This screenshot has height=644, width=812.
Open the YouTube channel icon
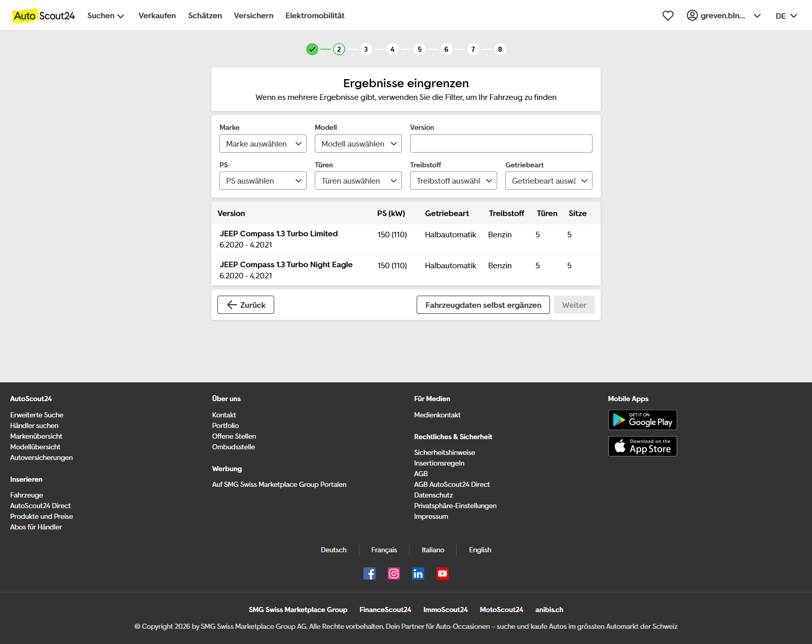pyautogui.click(x=442, y=574)
